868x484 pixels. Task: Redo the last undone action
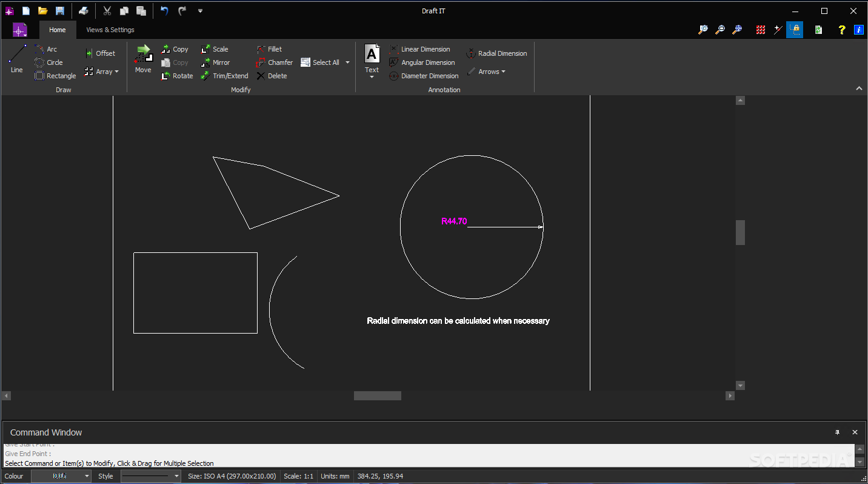[x=182, y=11]
